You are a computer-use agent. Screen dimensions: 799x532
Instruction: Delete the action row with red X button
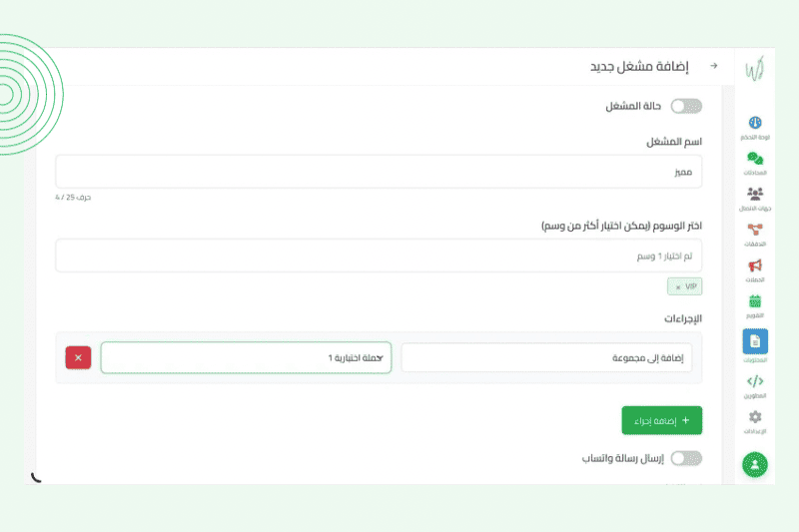tap(78, 357)
